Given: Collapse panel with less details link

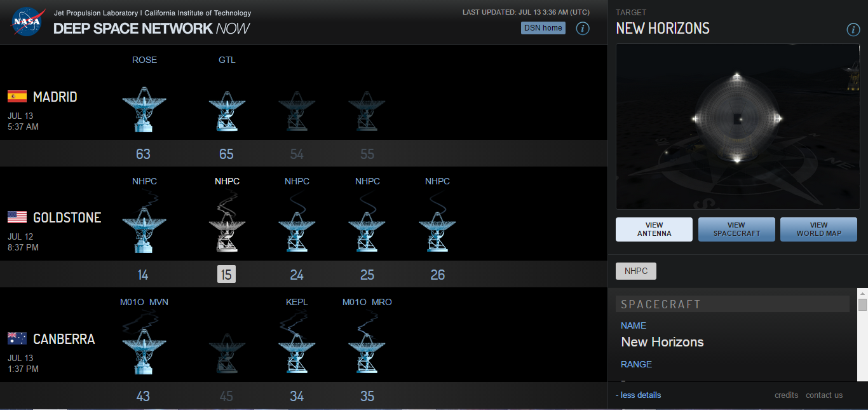Looking at the screenshot, I should pyautogui.click(x=639, y=395).
